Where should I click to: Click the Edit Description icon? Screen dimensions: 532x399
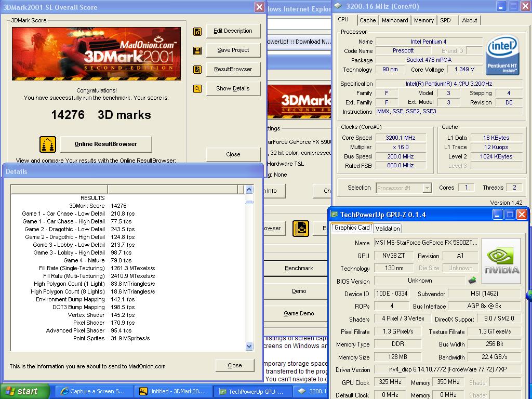click(197, 32)
